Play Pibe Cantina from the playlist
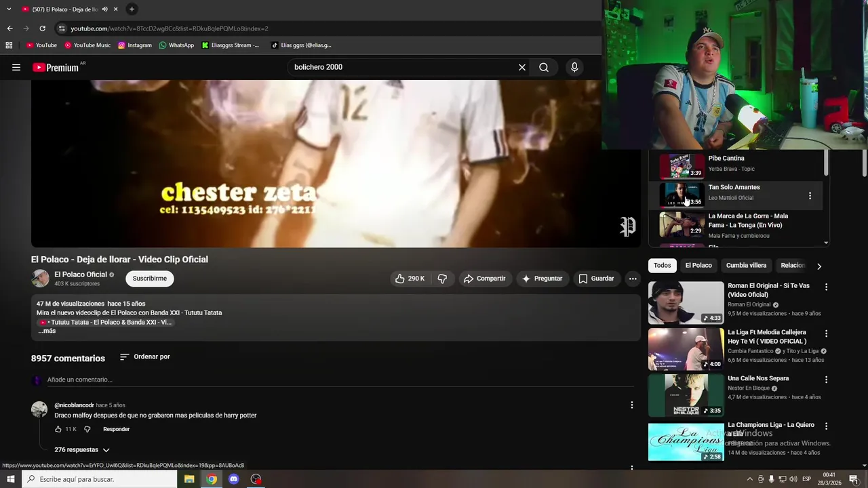The image size is (868, 488). (736, 164)
